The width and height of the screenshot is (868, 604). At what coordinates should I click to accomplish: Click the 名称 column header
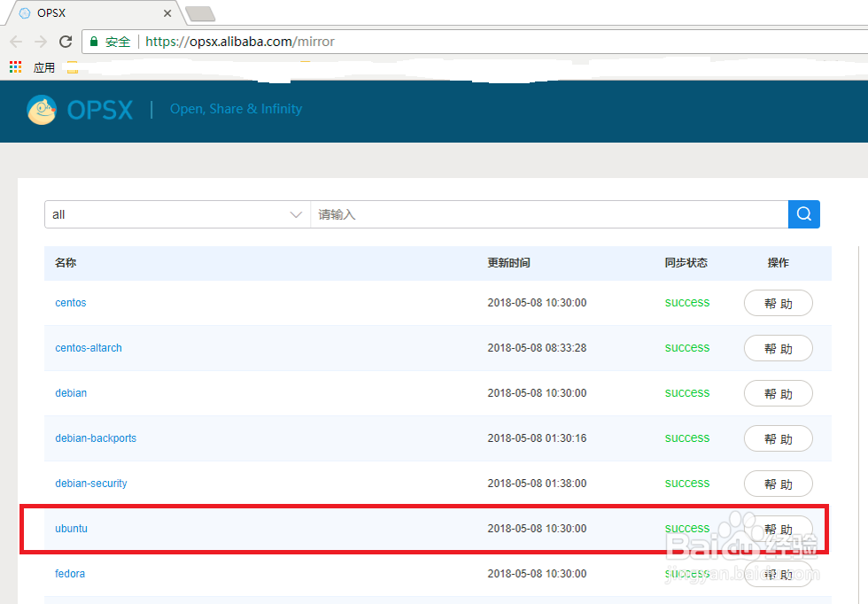point(66,262)
